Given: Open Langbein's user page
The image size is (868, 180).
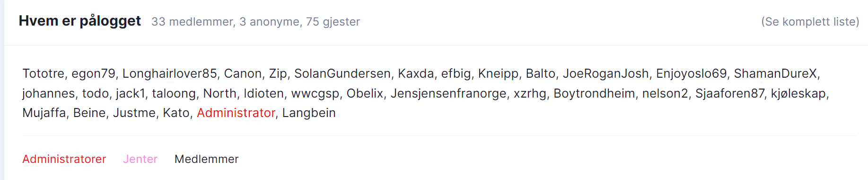Looking at the screenshot, I should (309, 113).
